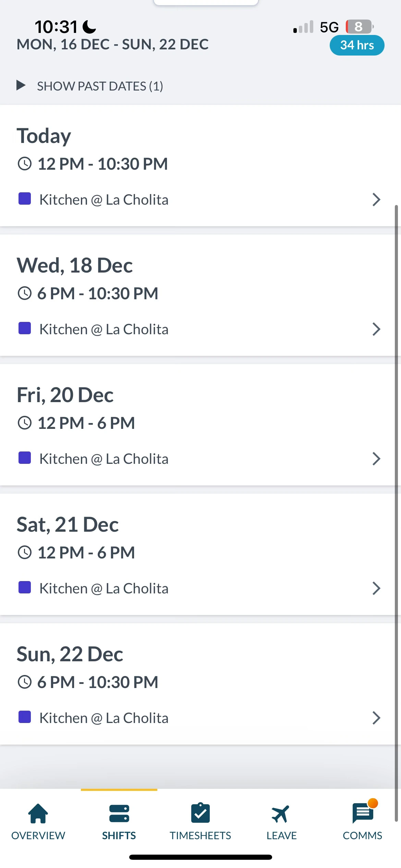Tap the Shifts icon in bottom bar
The width and height of the screenshot is (401, 868).
pyautogui.click(x=119, y=813)
